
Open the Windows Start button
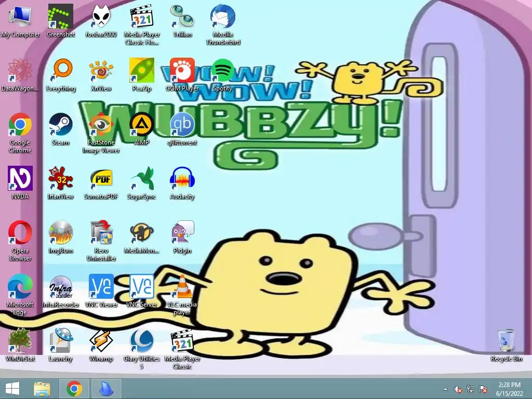click(12, 389)
